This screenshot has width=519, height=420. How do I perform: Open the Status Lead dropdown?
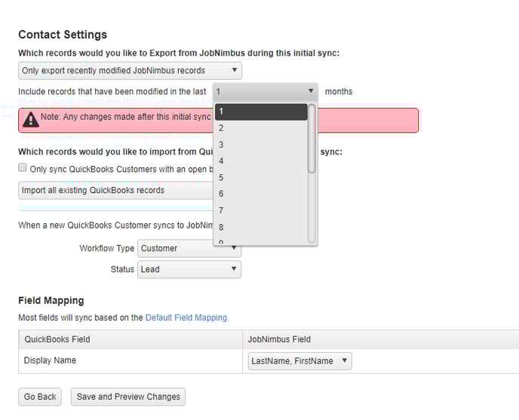point(189,269)
